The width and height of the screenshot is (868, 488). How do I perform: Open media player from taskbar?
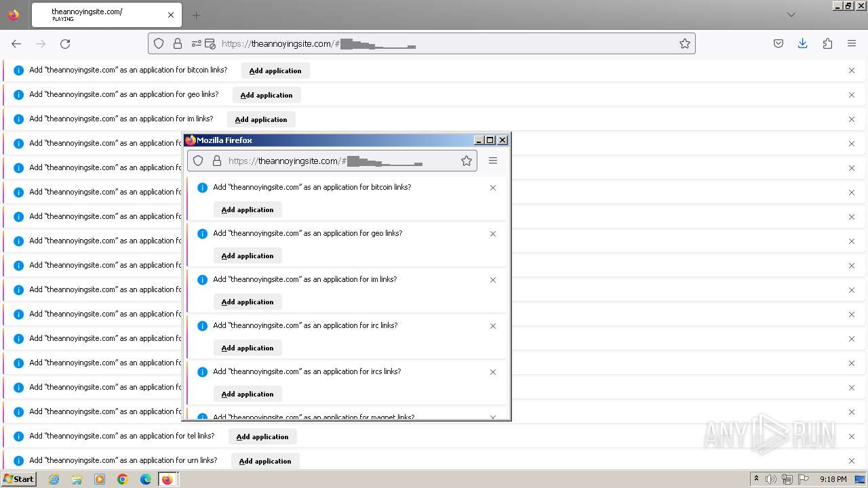point(100,479)
